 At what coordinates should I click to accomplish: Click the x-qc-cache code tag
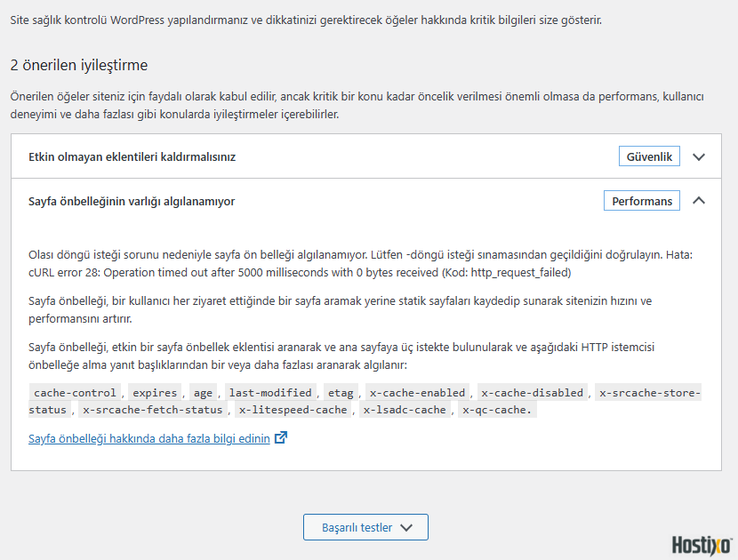(x=497, y=410)
